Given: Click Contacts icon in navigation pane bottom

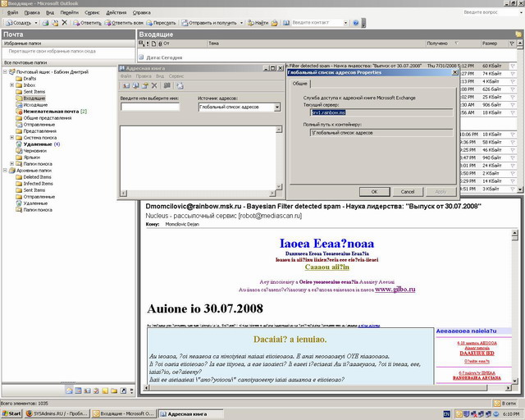Looking at the screenshot, I should pyautogui.click(x=87, y=390).
